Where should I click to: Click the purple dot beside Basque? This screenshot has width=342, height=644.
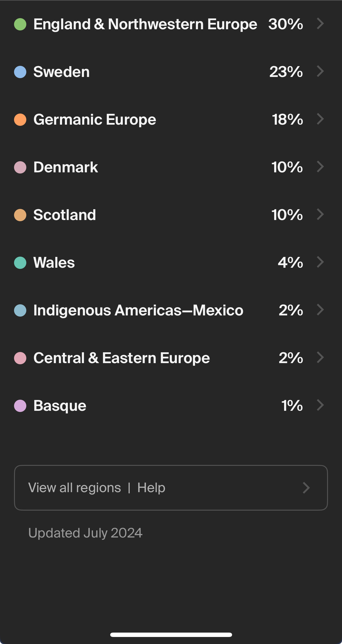pyautogui.click(x=20, y=406)
